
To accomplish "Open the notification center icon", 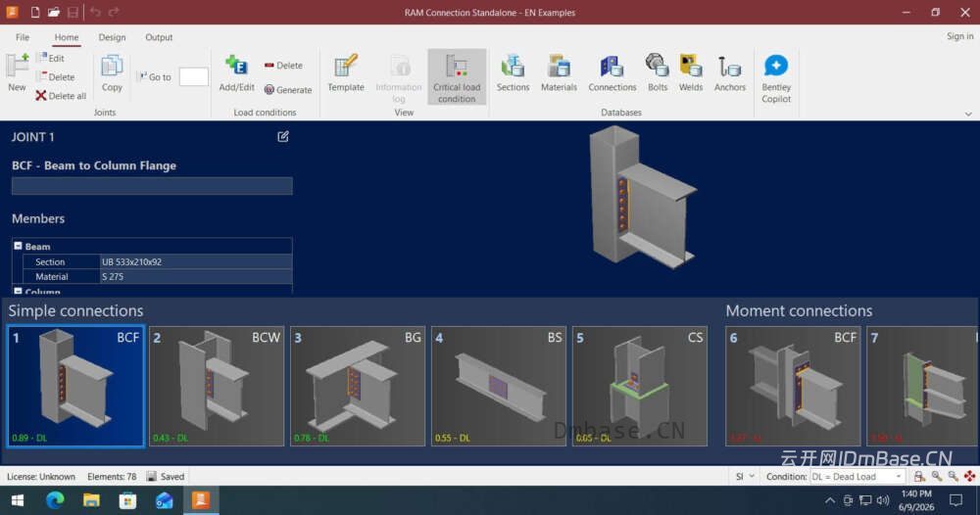I will click(x=956, y=500).
